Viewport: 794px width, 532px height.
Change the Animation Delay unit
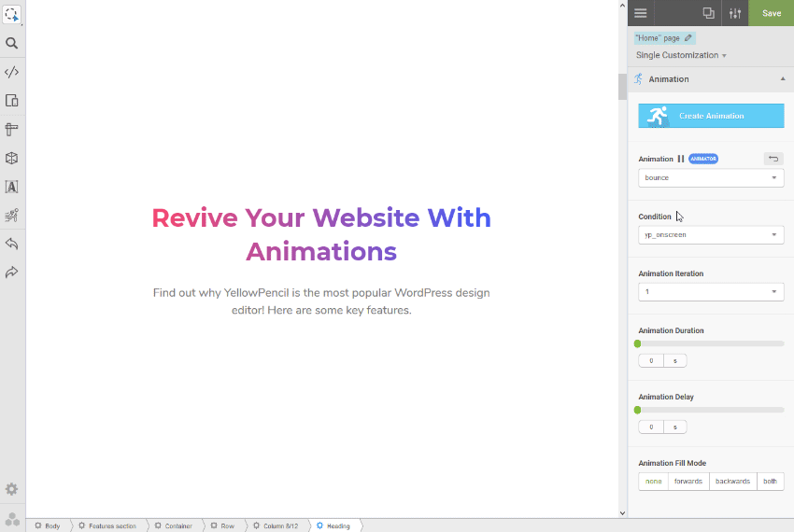point(675,427)
